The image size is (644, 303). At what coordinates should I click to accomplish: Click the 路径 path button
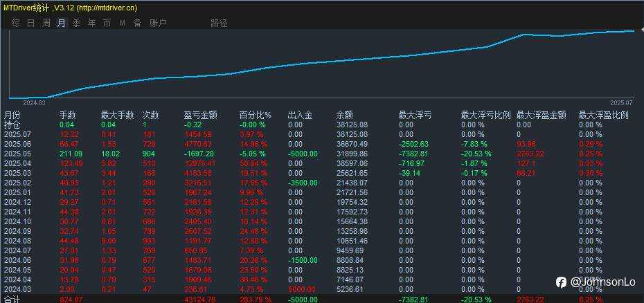coord(219,23)
